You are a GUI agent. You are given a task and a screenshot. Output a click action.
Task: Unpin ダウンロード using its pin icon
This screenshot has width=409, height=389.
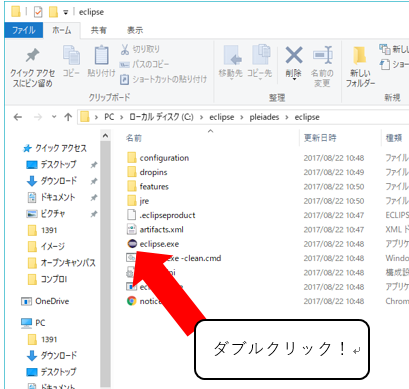94,181
